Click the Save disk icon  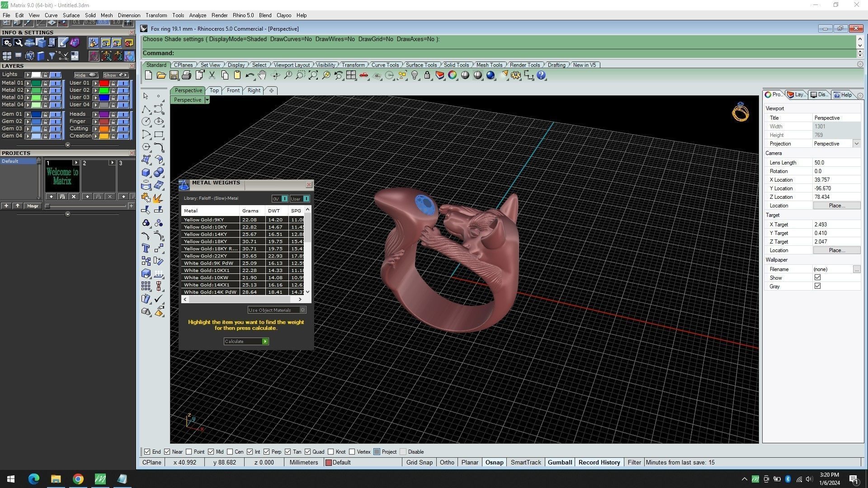click(174, 75)
